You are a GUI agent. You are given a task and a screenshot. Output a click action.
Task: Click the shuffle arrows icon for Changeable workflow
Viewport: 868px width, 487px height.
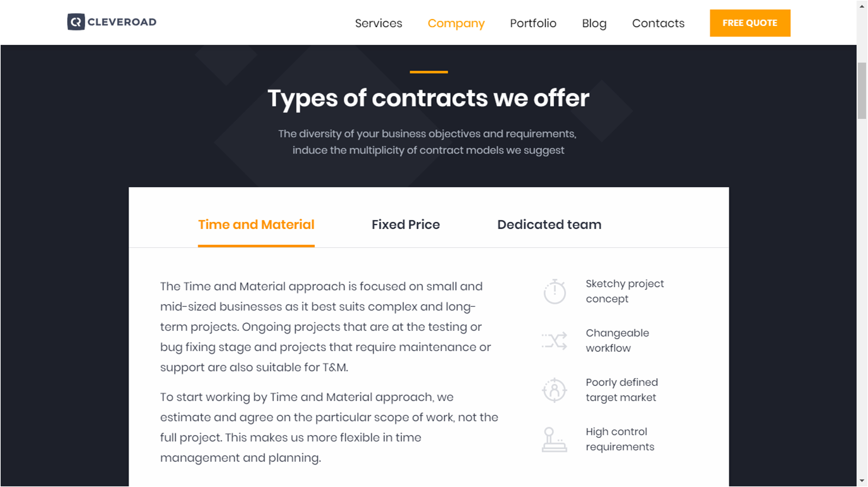click(555, 341)
